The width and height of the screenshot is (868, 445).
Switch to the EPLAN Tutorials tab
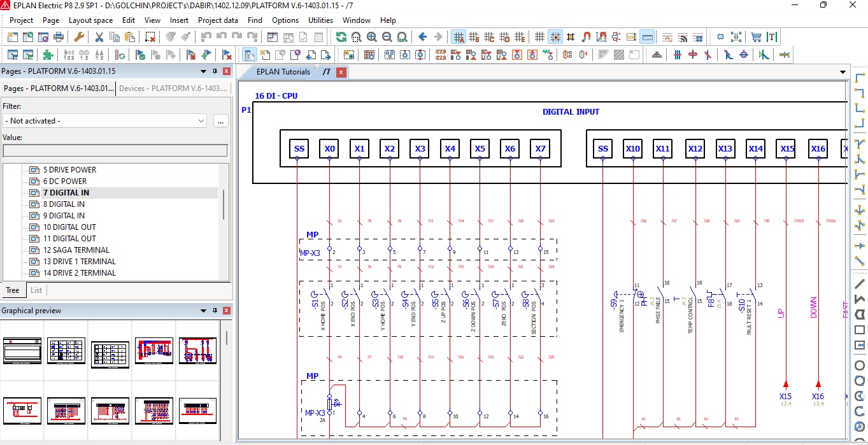[283, 72]
